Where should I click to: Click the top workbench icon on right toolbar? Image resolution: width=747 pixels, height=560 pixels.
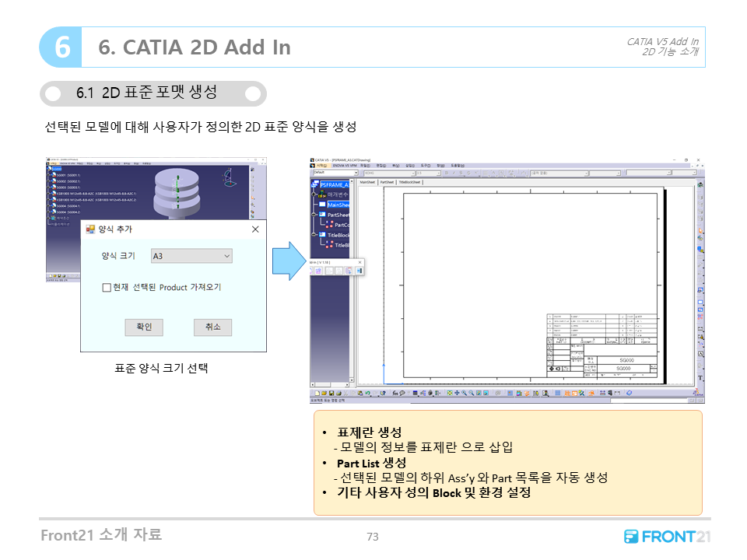pos(700,185)
